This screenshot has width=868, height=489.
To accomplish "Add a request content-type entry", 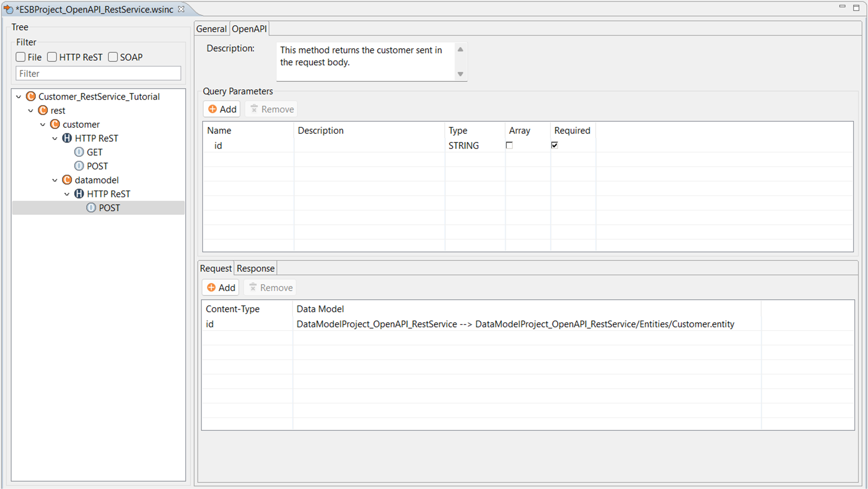I will coord(221,287).
